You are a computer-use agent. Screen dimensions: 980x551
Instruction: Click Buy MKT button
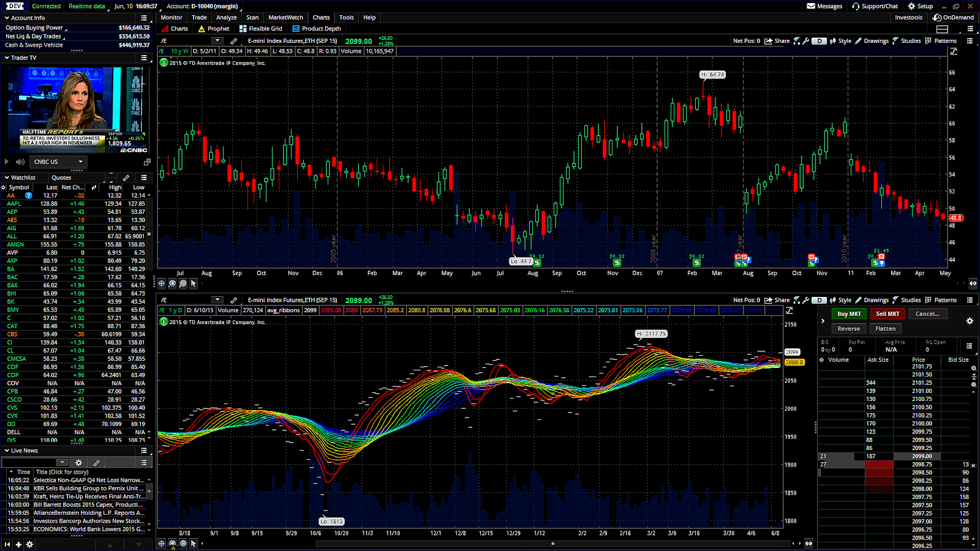click(x=849, y=314)
